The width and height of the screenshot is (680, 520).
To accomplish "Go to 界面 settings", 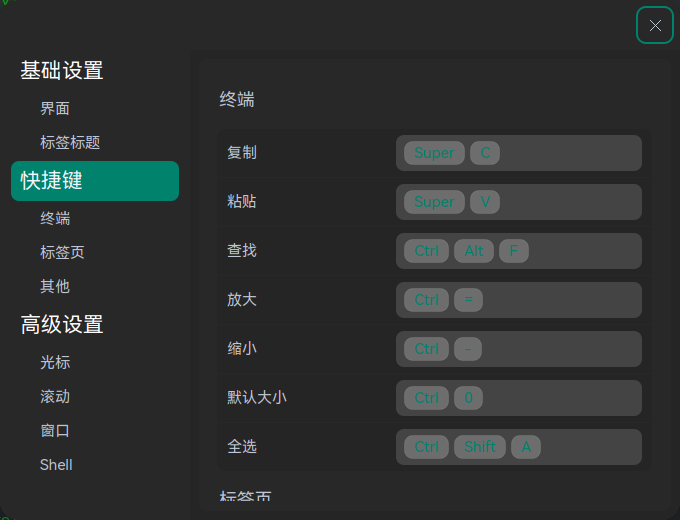I will (55, 109).
